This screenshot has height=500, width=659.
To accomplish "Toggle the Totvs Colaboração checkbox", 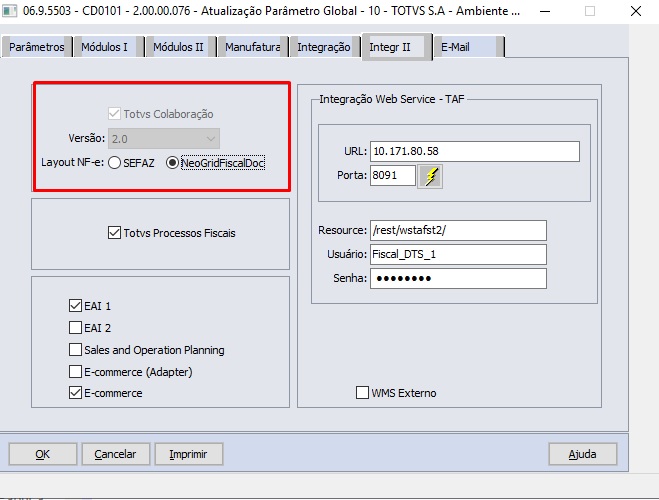I will pyautogui.click(x=114, y=114).
